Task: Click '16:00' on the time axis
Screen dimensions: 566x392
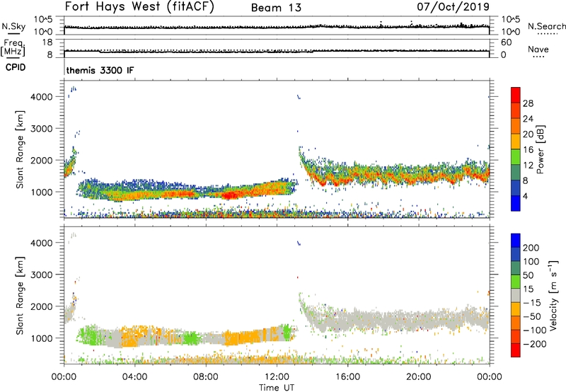Action: click(x=347, y=377)
